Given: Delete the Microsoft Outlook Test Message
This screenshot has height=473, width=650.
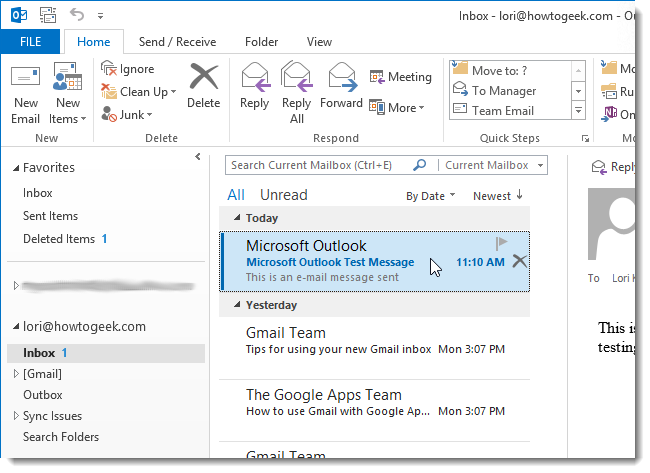Looking at the screenshot, I should [x=520, y=262].
